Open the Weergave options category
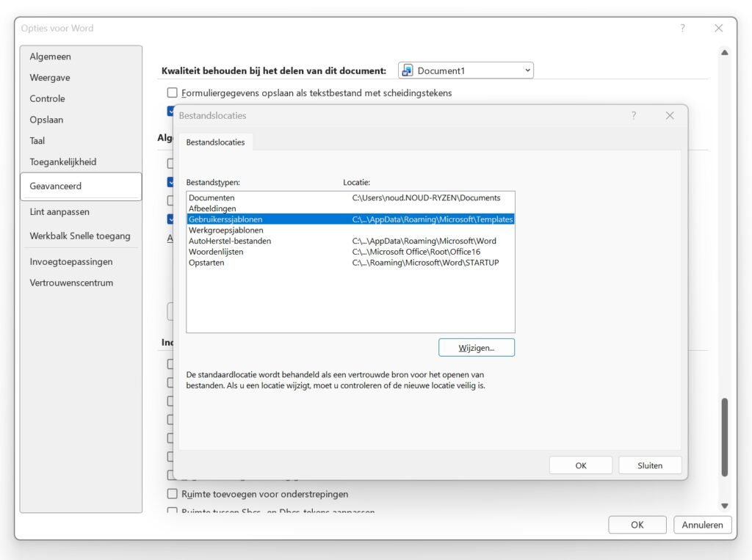The height and width of the screenshot is (560, 752). [x=81, y=78]
